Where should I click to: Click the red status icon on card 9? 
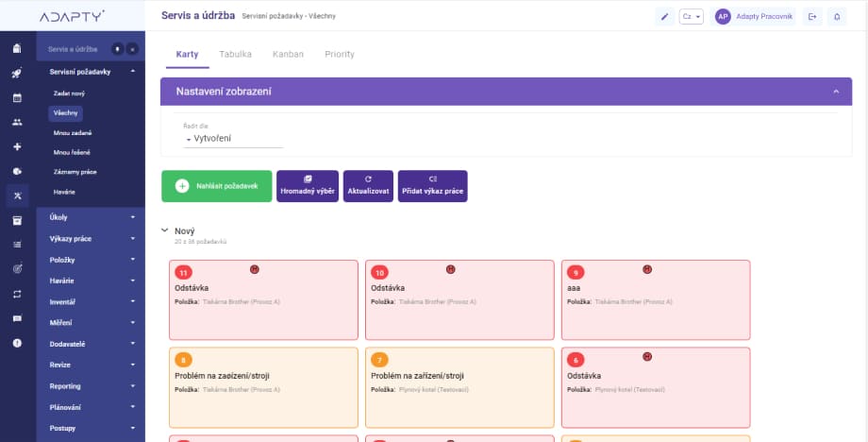pyautogui.click(x=646, y=269)
